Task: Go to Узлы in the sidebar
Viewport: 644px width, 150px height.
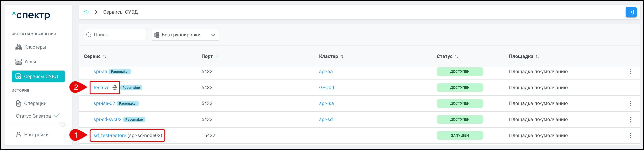Action: click(30, 62)
